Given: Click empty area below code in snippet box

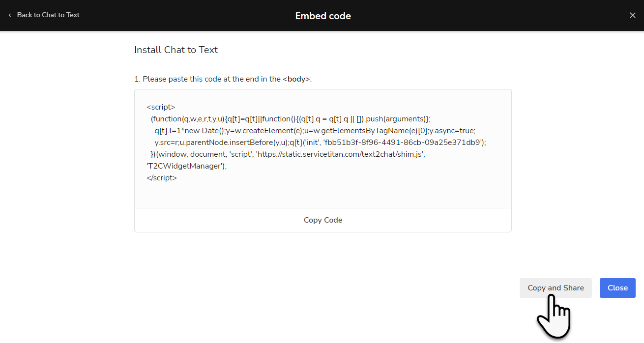Looking at the screenshot, I should [323, 196].
